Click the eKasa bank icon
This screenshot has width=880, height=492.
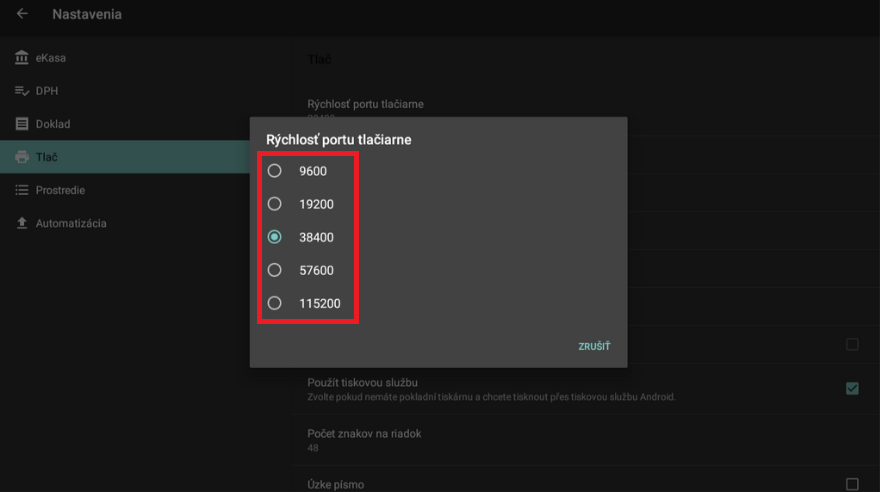click(x=22, y=58)
